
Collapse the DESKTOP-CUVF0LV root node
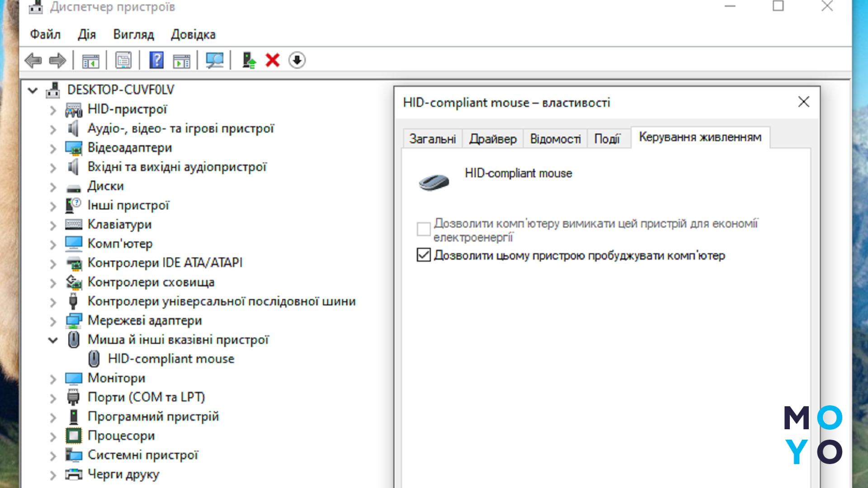(33, 90)
